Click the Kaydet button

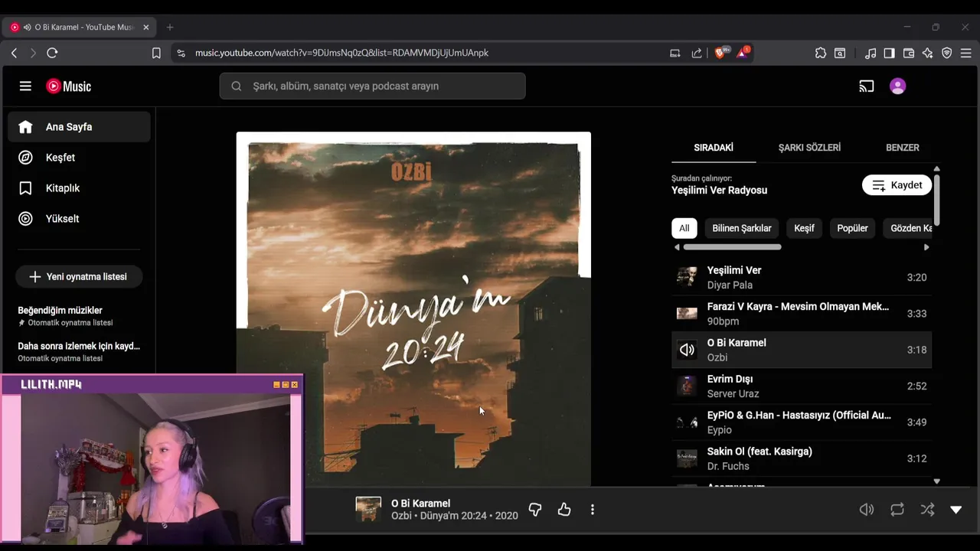[897, 185]
